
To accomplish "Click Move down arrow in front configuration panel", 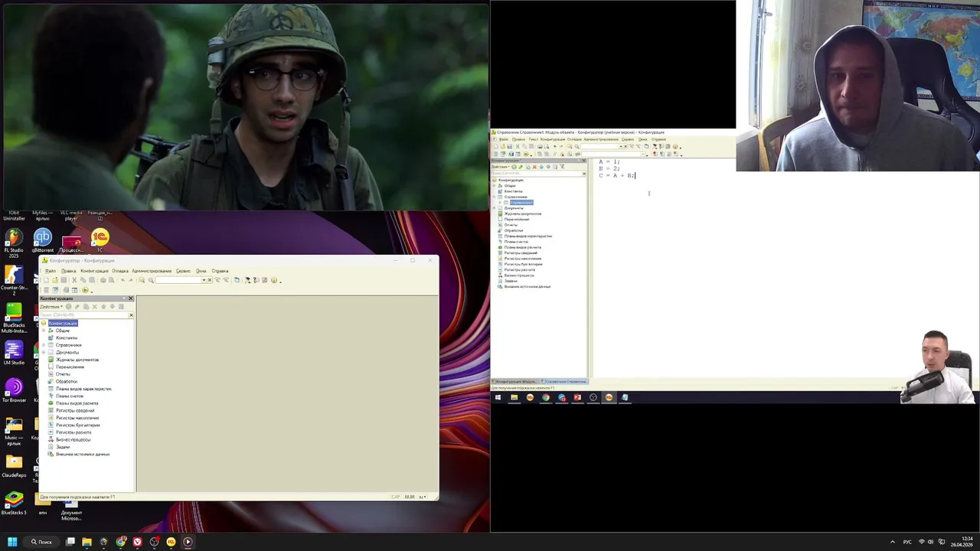I will (x=113, y=306).
